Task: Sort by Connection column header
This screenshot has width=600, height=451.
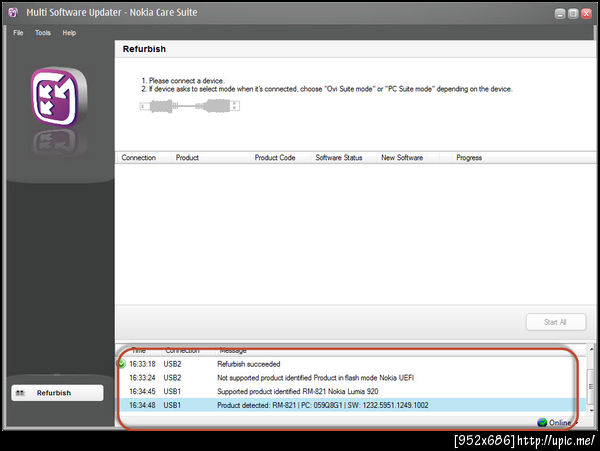Action: tap(139, 158)
